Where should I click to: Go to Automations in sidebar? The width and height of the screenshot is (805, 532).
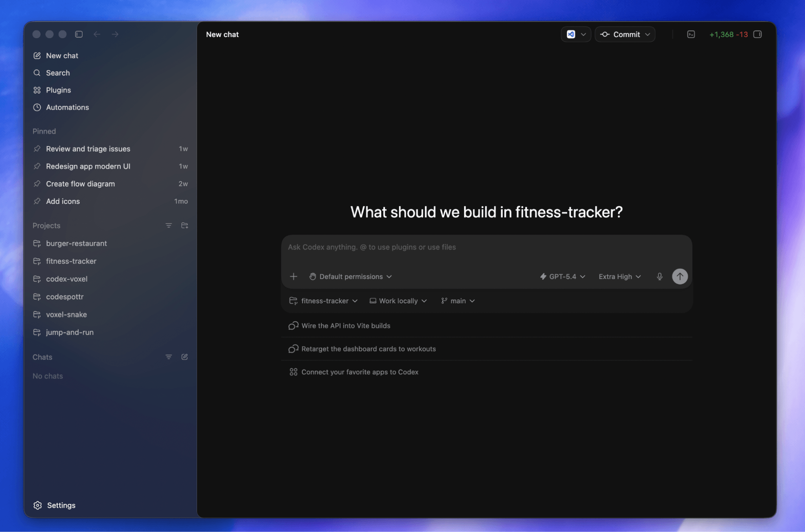[67, 107]
